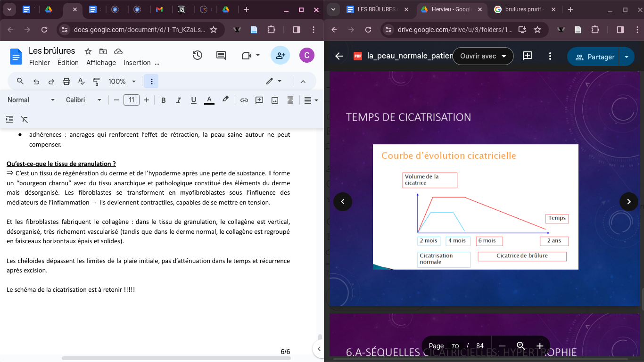Viewport: 644px width, 362px height.
Task: Open version history clock icon
Action: click(x=198, y=56)
